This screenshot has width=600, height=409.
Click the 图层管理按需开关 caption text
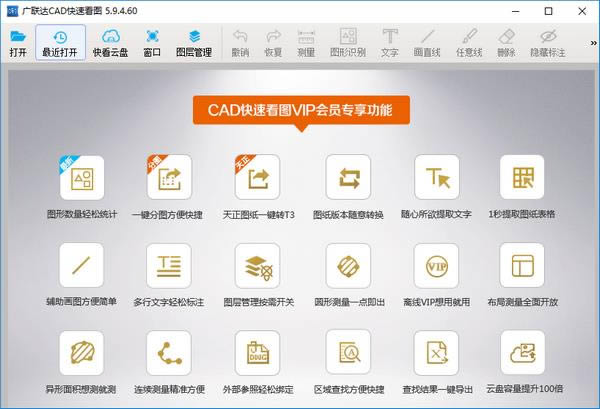259,302
